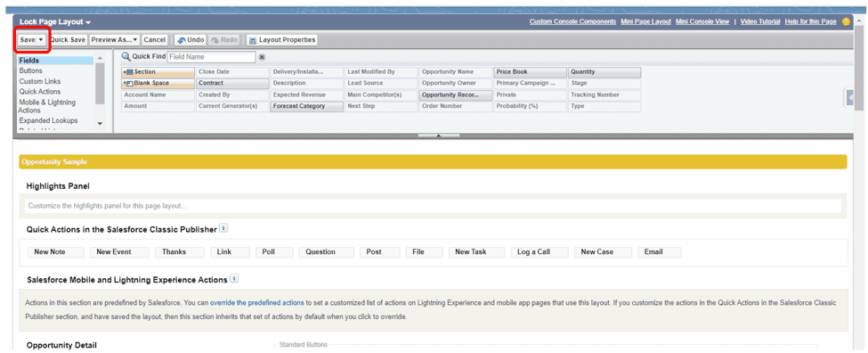Select Mobile & Lightning Actions category

coord(47,106)
